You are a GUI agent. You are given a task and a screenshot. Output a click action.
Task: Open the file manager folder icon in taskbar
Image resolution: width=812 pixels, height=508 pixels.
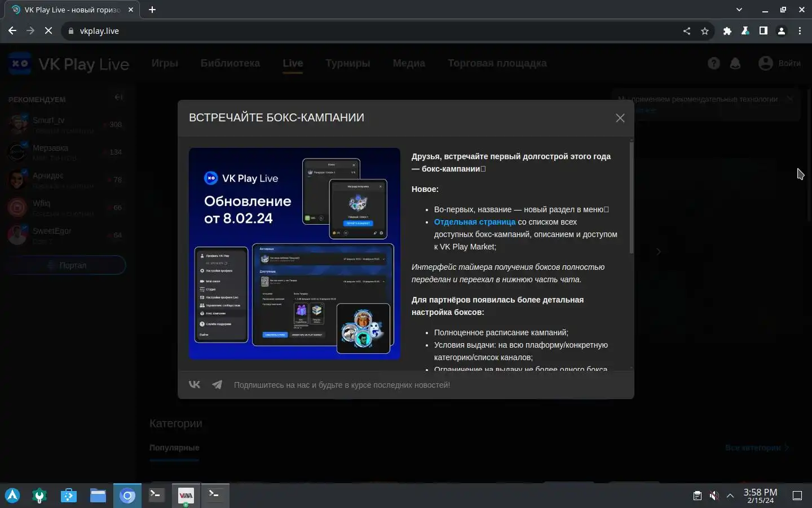(98, 496)
